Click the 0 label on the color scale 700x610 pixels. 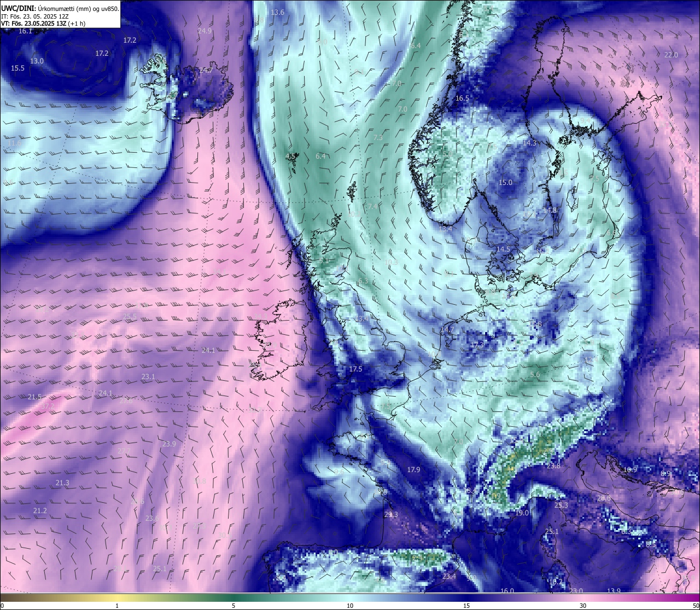[2, 606]
